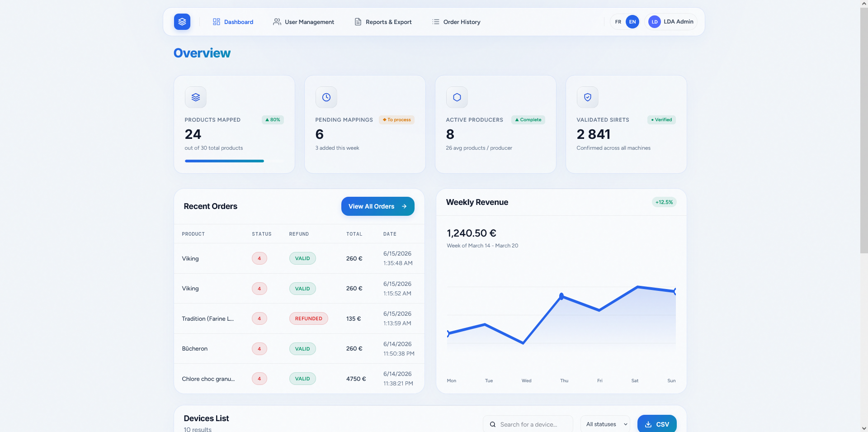
Task: Click the STATUS column header
Action: point(262,234)
